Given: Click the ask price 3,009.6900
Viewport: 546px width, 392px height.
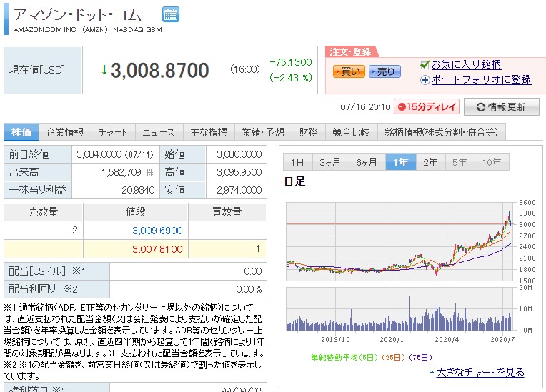Looking at the screenshot, I should tap(157, 231).
